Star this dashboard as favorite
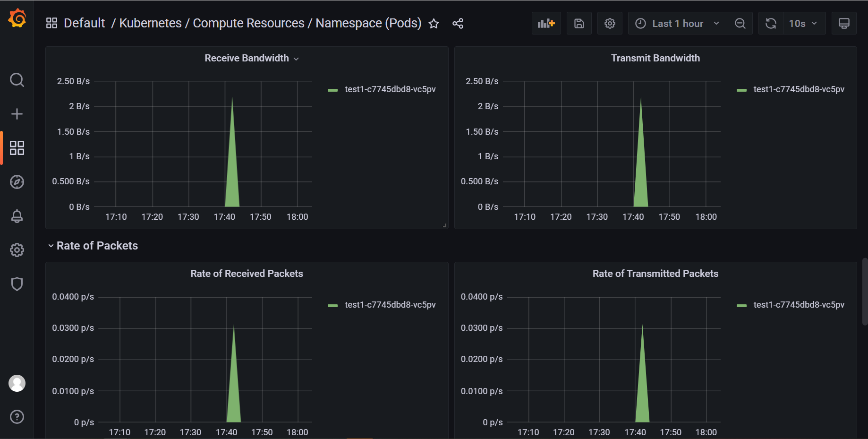 (434, 24)
